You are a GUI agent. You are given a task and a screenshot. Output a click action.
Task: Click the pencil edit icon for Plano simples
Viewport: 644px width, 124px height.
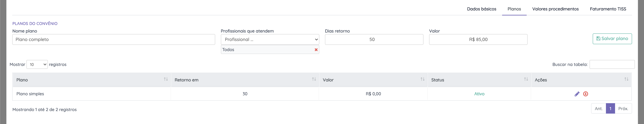tap(577, 94)
